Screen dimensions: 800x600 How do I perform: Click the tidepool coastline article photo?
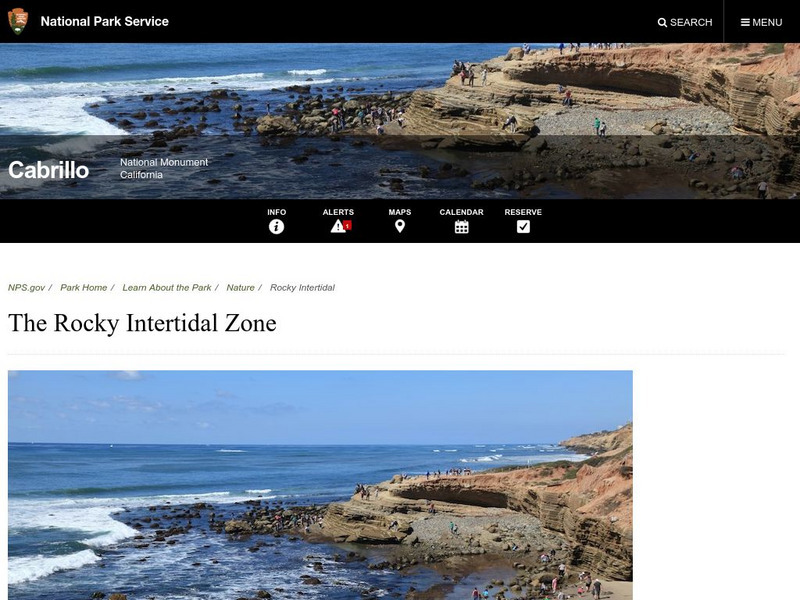[320, 485]
